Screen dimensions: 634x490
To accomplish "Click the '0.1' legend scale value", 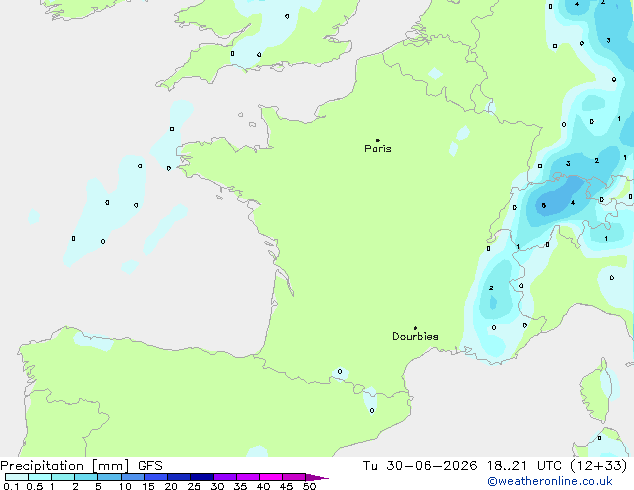I will (11, 486).
